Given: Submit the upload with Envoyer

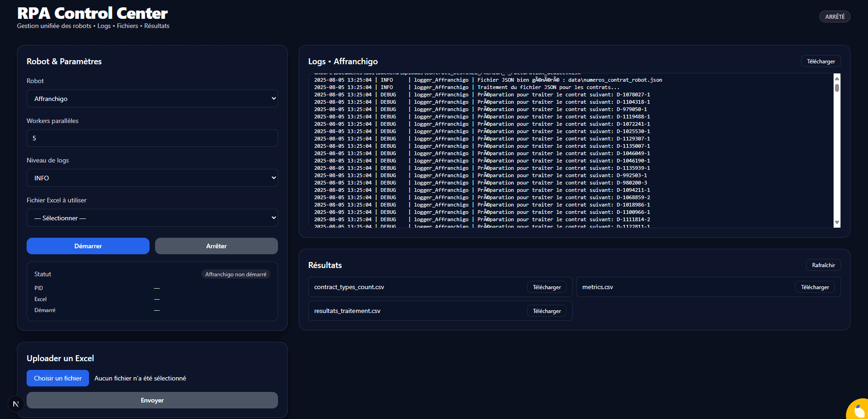Looking at the screenshot, I should tap(152, 400).
